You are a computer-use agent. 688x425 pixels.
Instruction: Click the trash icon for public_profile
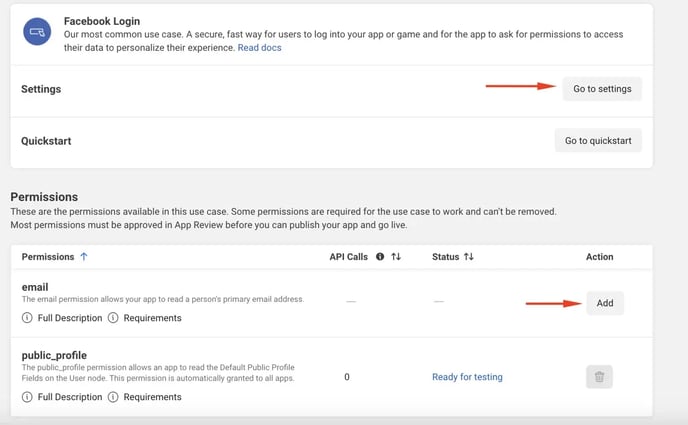click(x=599, y=377)
